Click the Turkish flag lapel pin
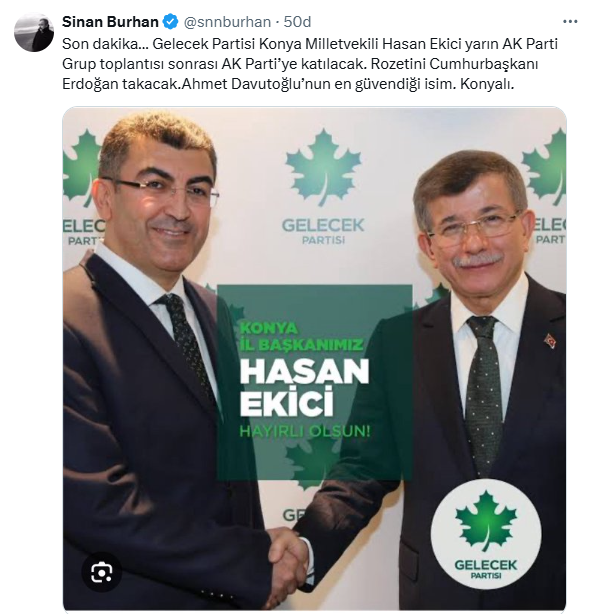Viewport: 591px width, 614px height. [550, 341]
